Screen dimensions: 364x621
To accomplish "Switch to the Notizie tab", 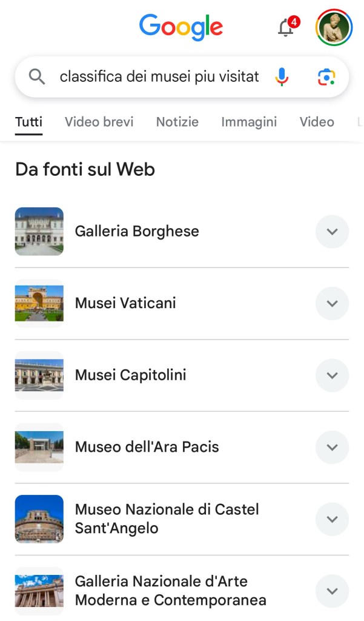I will (x=177, y=122).
